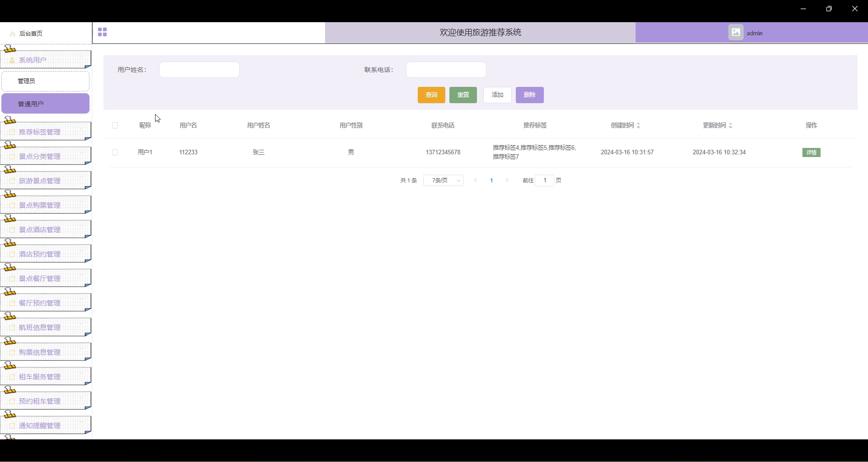This screenshot has height=462, width=868.
Task: Expand 通知提醒管理 via its chevron
Action: pyautogui.click(x=81, y=422)
